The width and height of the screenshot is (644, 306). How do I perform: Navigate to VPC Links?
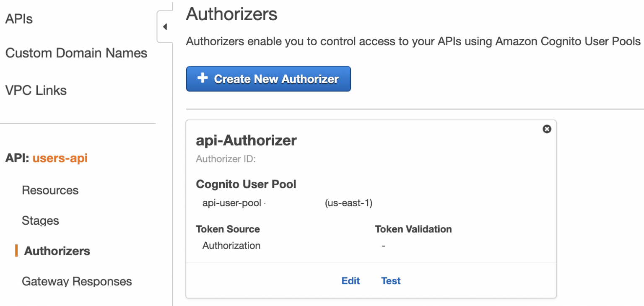click(x=36, y=90)
